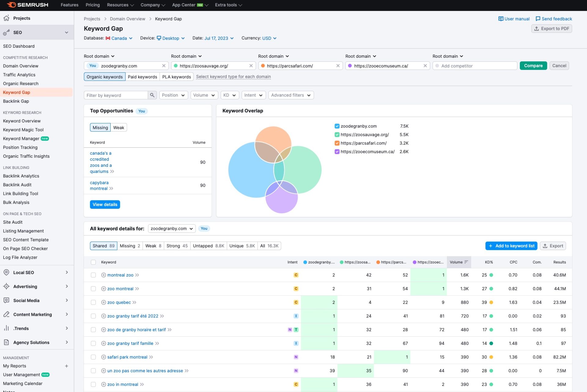Click double arrow beside zoo montreal keyword
The height and width of the screenshot is (392, 587).
137,289
